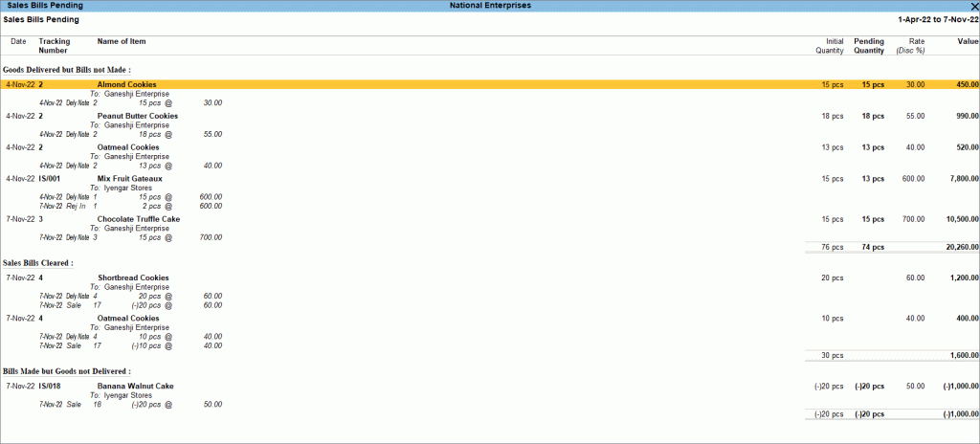This screenshot has height=444, width=980.
Task: Click the 600.00 rate for Mix Fruit Gateaux
Action: click(914, 178)
